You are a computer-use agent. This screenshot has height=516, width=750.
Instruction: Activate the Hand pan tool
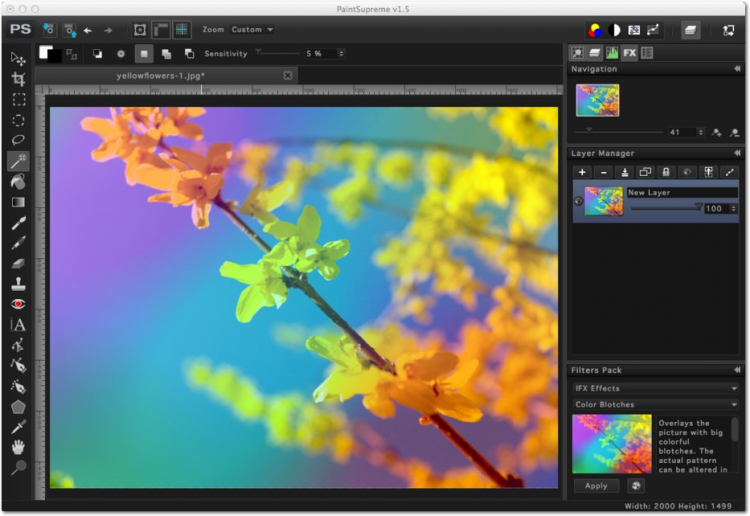tap(18, 447)
